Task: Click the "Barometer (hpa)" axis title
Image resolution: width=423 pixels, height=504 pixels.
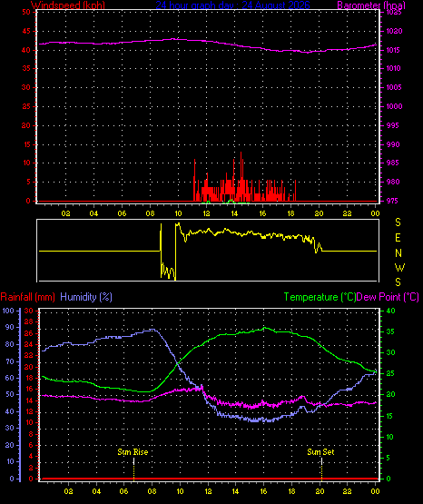Action: pos(371,5)
